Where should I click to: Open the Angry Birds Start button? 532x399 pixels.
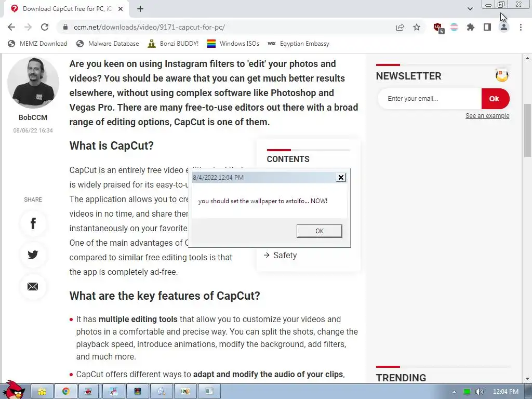[x=14, y=390]
